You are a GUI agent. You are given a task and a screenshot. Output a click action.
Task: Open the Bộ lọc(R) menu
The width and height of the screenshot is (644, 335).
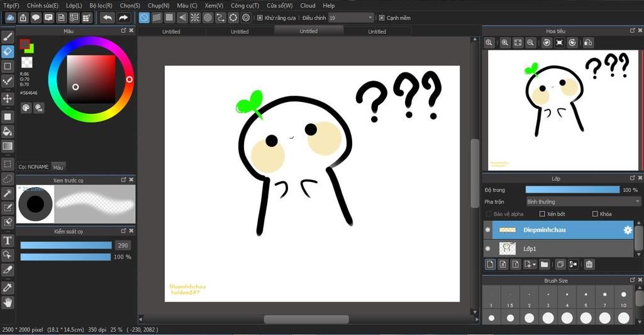101,5
